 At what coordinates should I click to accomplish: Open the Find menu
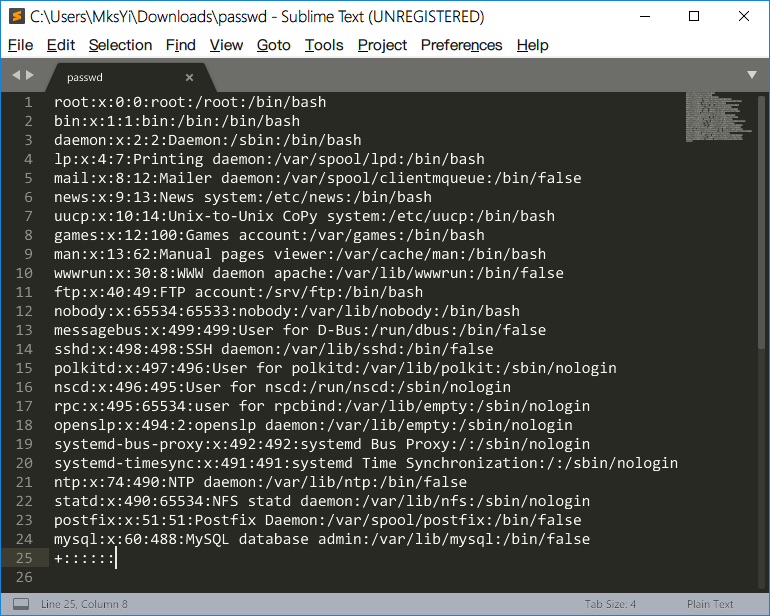pos(181,45)
